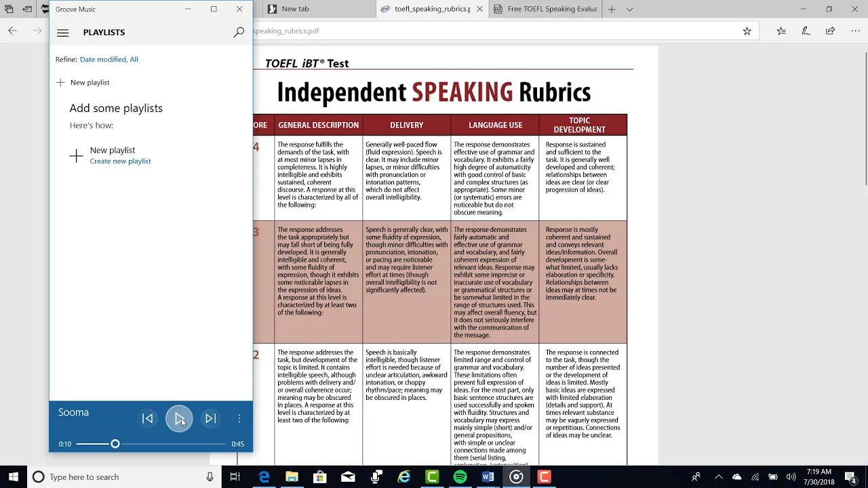Click the People icon in taskbar
The width and height of the screenshot is (868, 488).
pyautogui.click(x=696, y=477)
